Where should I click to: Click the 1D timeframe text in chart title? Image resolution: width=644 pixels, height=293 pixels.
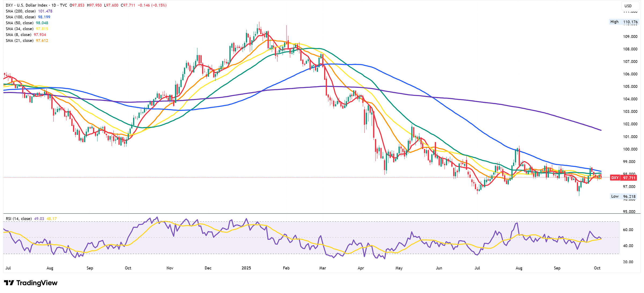[x=54, y=5]
